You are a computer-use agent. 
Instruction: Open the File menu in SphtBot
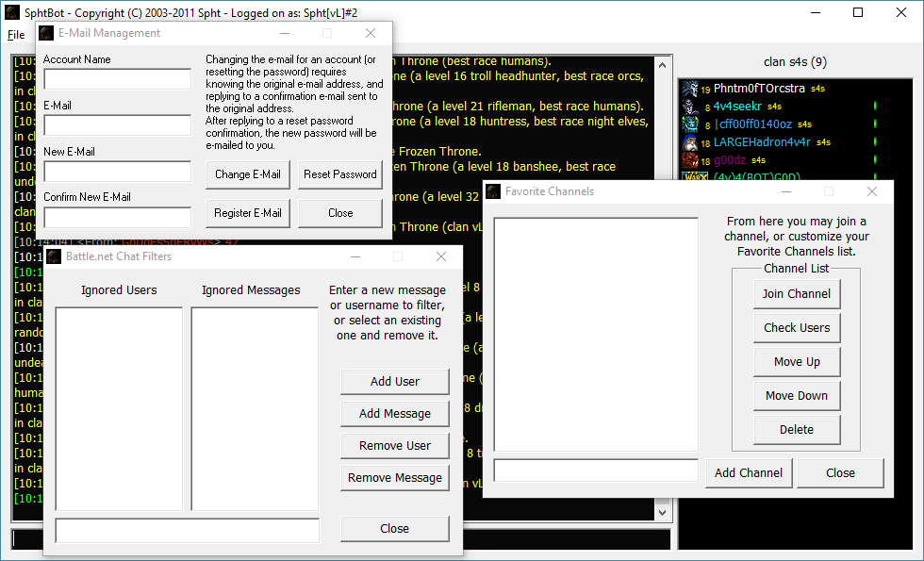pyautogui.click(x=16, y=35)
